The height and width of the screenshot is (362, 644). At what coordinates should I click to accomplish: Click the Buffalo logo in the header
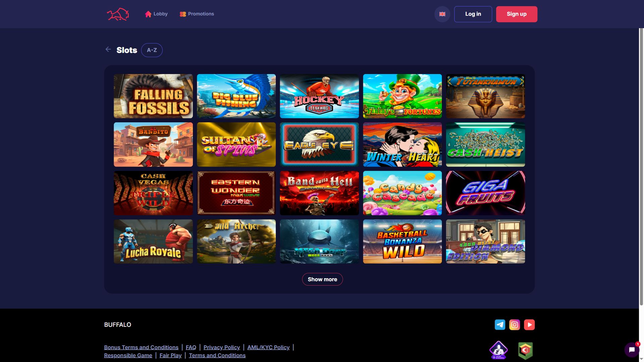pyautogui.click(x=118, y=14)
